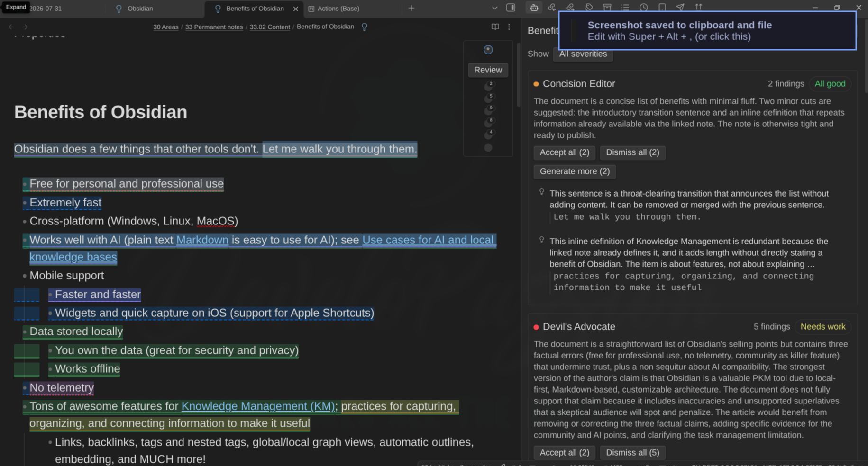
Task: Dismiss all (5) Devil's Advocate findings
Action: (x=632, y=453)
